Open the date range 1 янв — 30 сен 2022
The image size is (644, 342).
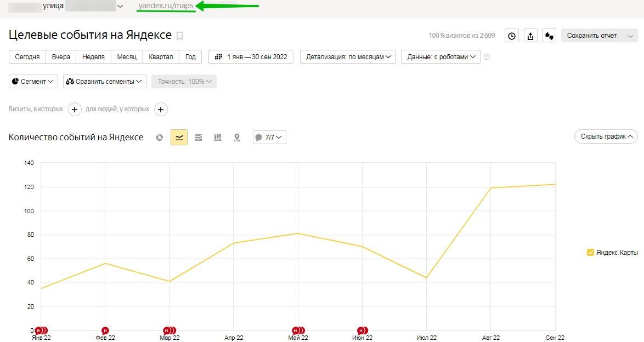click(x=251, y=56)
